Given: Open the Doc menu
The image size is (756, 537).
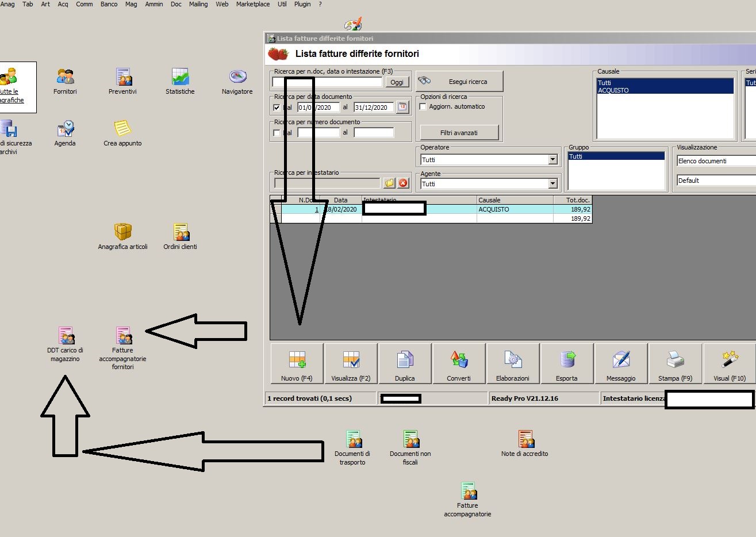Looking at the screenshot, I should point(176,4).
